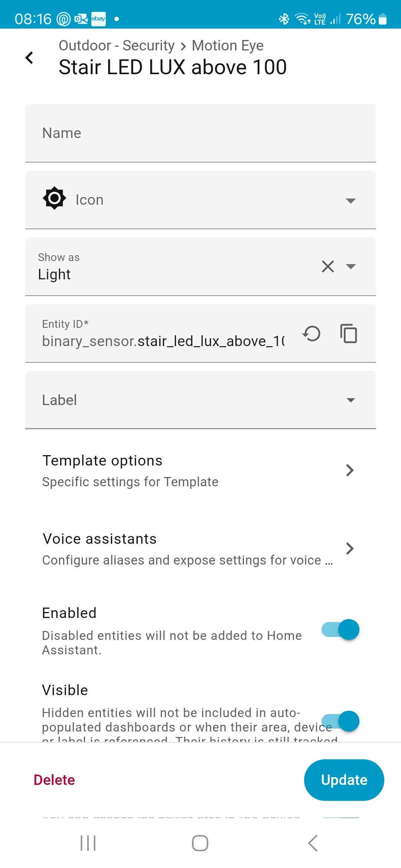Toggle the Enabled switch off

pyautogui.click(x=340, y=629)
